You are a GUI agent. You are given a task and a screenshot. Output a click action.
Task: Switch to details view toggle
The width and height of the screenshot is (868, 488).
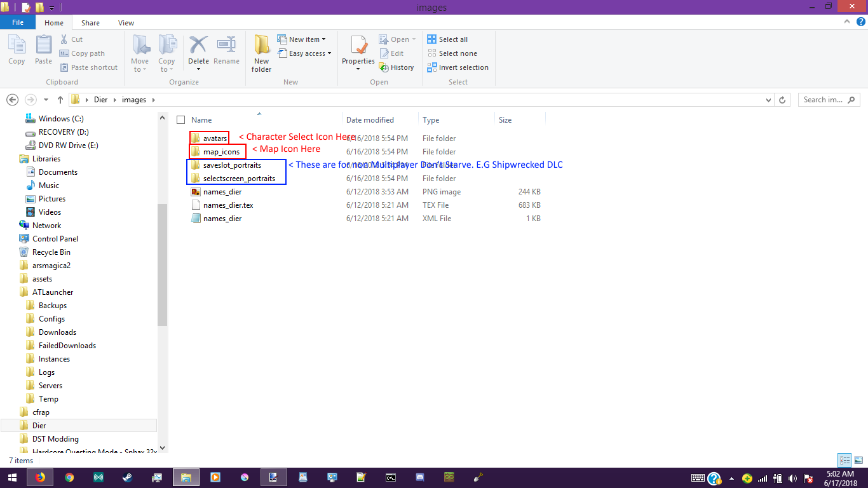pos(844,460)
